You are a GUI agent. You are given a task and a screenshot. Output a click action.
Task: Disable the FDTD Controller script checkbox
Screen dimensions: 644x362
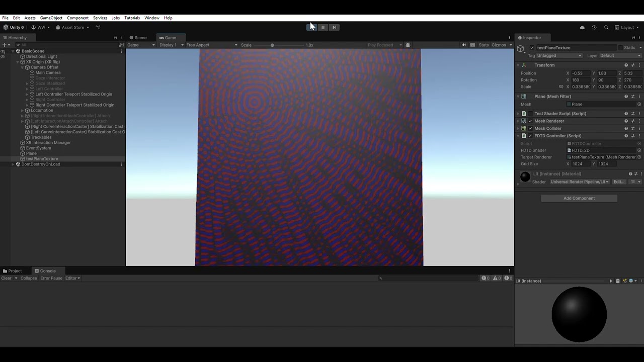[530, 136]
